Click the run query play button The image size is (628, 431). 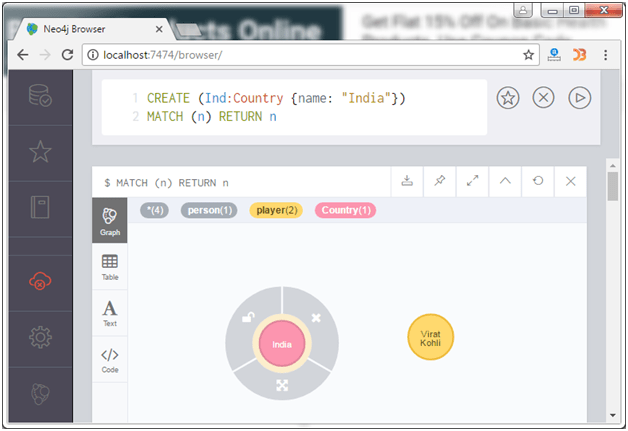580,98
